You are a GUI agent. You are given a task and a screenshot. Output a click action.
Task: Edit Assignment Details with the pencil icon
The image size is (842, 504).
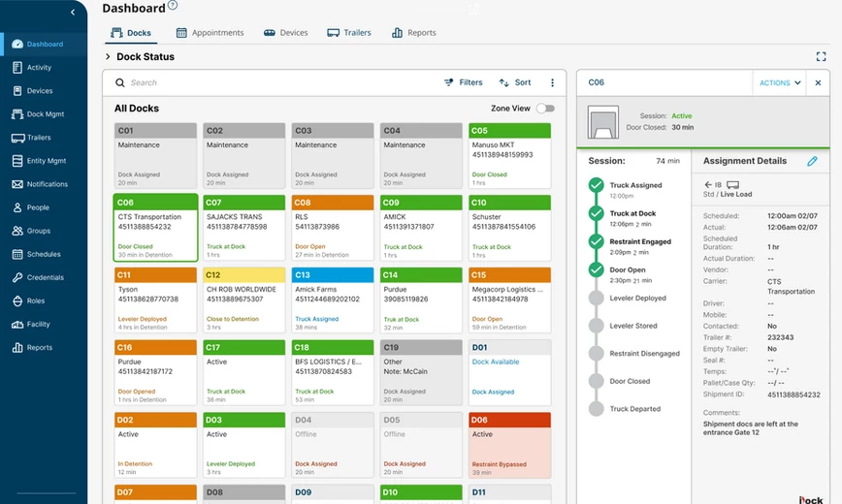point(812,161)
